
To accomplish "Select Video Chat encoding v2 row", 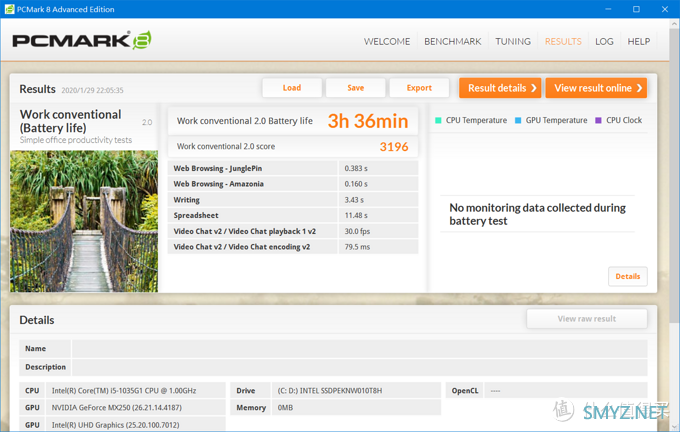I will click(293, 247).
